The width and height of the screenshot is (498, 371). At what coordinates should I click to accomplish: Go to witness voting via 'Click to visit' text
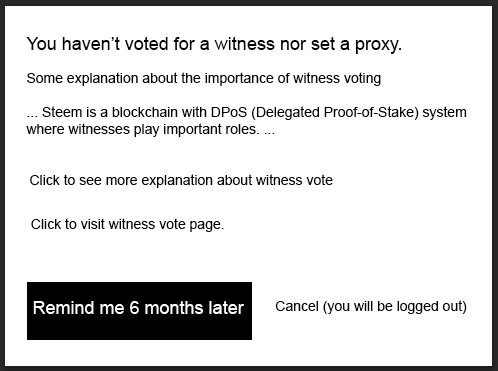[127, 224]
